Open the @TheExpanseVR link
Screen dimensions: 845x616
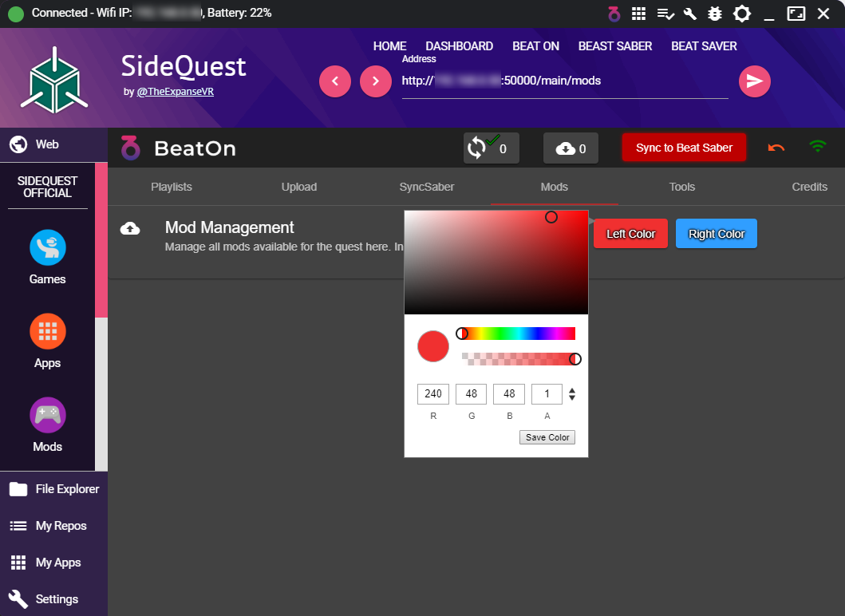[x=175, y=92]
